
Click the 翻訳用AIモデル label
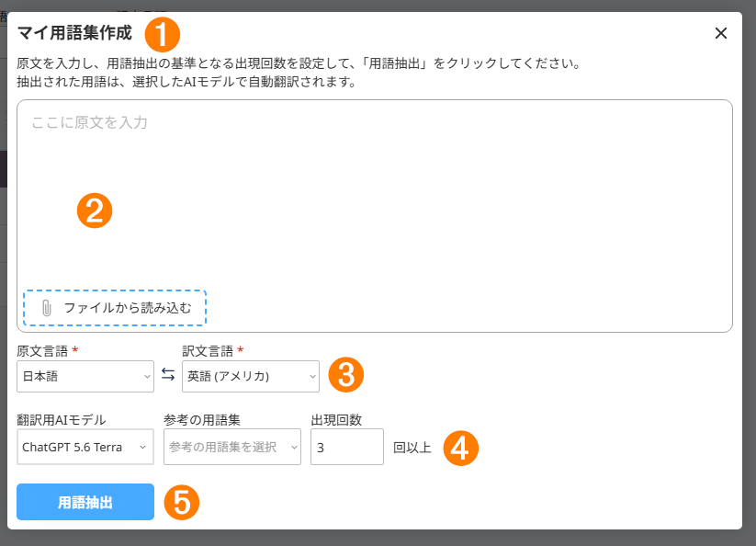[62, 420]
